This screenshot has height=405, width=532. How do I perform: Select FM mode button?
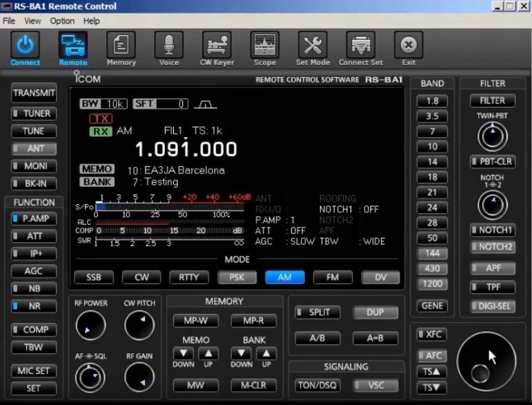(x=333, y=277)
